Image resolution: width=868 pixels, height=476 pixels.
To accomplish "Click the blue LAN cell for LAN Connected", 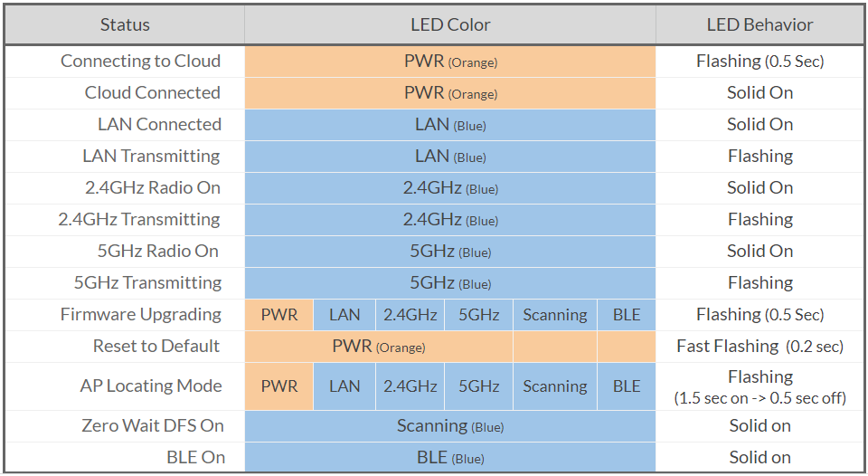I will click(450, 125).
